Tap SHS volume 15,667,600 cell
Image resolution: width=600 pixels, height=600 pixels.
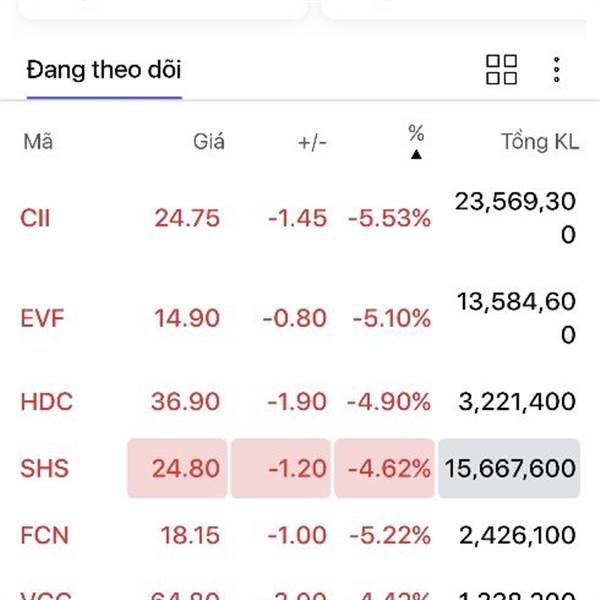point(509,468)
